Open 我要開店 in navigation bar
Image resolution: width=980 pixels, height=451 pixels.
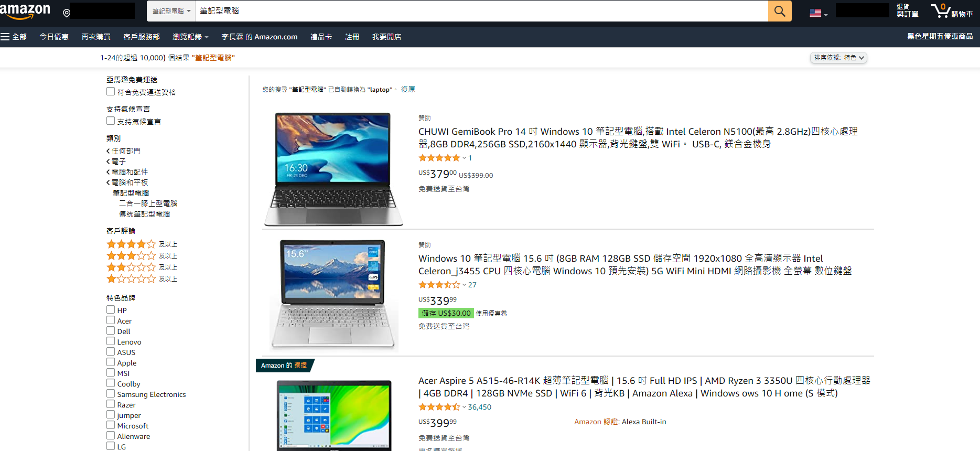tap(386, 37)
